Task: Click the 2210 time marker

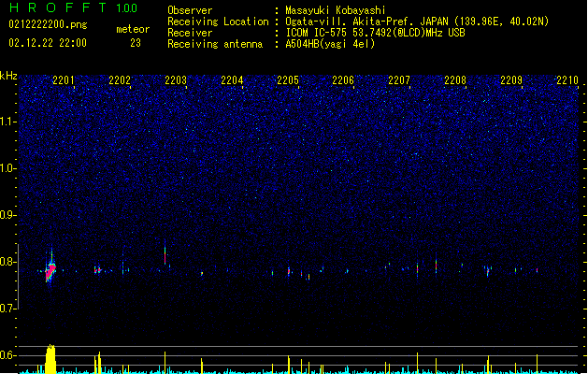Action: pos(567,80)
